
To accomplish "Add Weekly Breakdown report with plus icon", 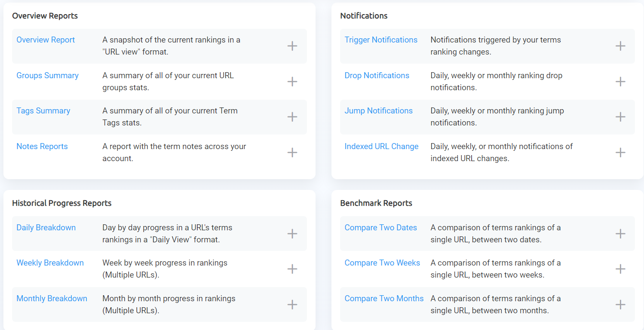I will pos(292,269).
